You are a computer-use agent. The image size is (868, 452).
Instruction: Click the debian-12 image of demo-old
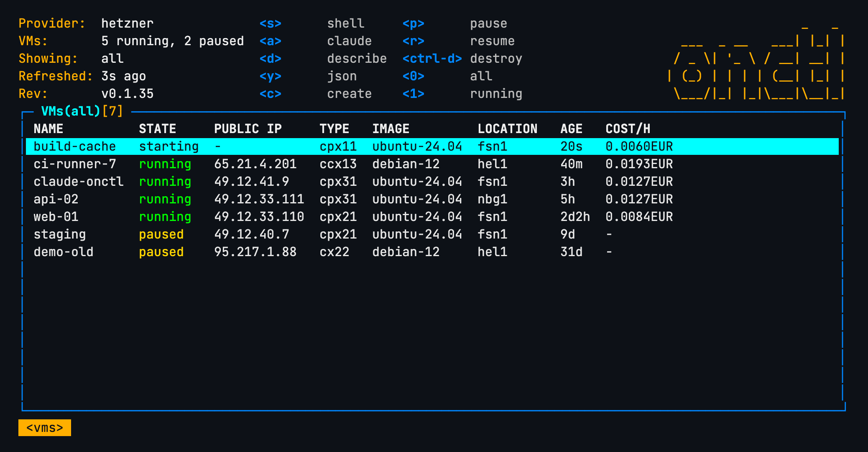point(406,252)
